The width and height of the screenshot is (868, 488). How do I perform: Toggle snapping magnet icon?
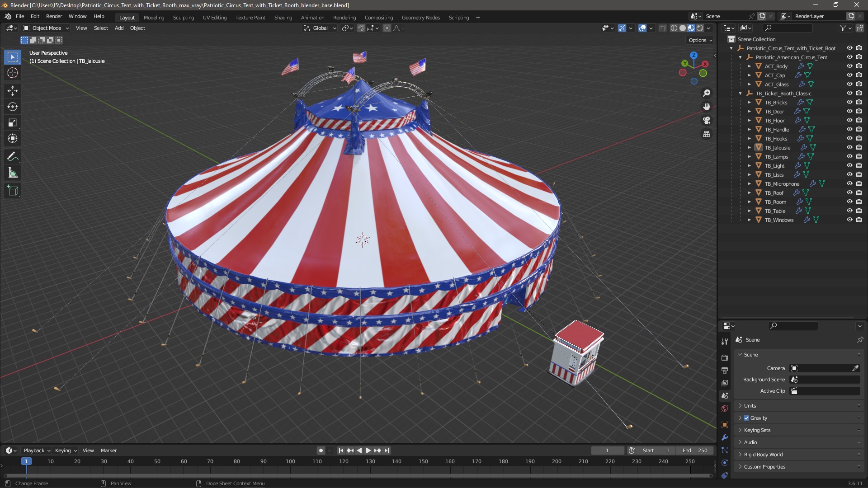[x=361, y=28]
